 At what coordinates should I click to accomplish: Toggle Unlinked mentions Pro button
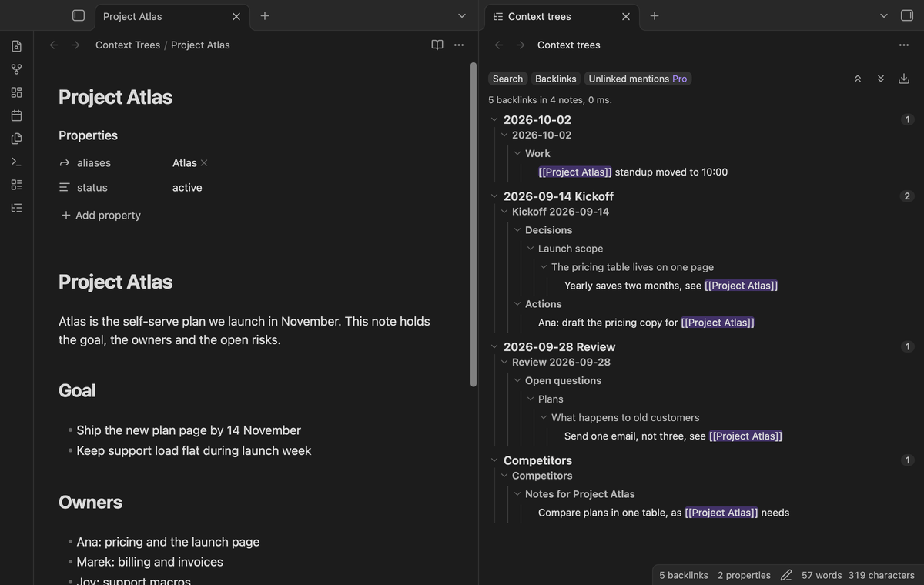(x=638, y=79)
